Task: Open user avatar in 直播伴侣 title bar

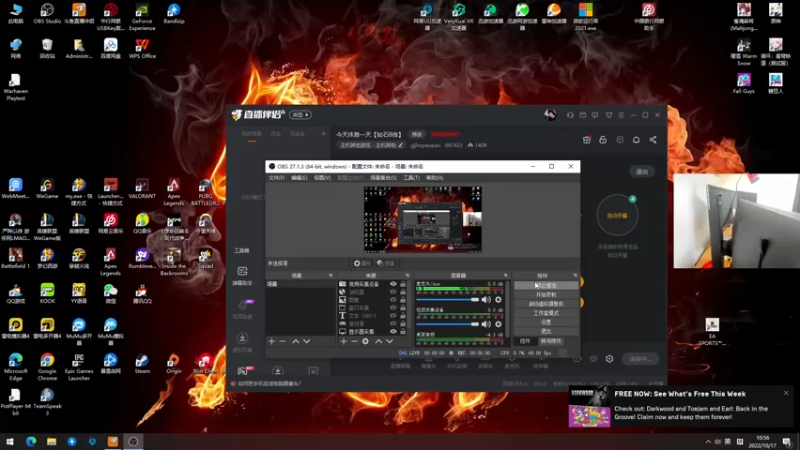Action: click(550, 115)
